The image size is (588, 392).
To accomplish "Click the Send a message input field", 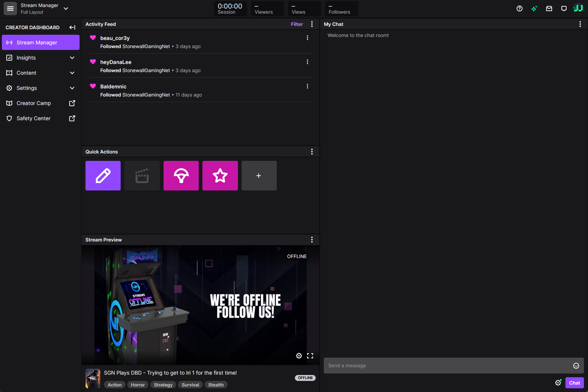I will tap(454, 366).
